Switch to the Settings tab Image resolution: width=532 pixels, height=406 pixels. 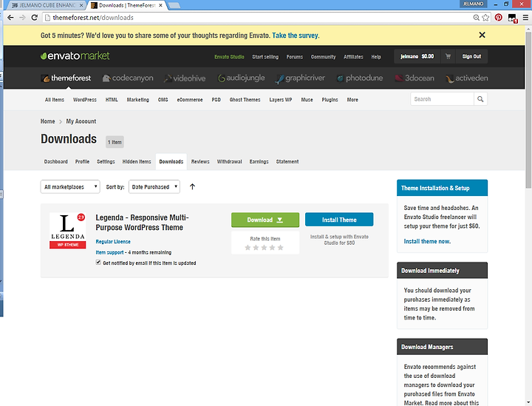click(x=106, y=161)
